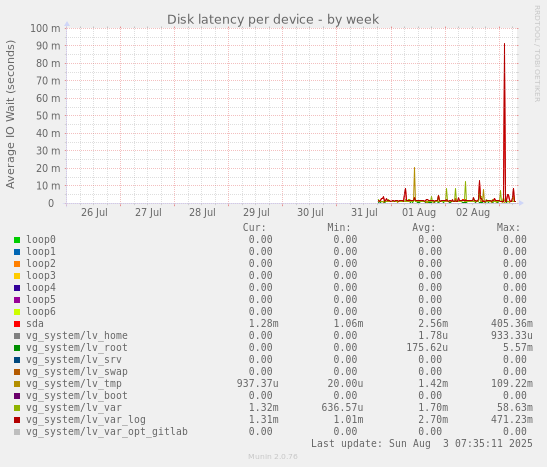The height and width of the screenshot is (467, 547).
Task: Click the lv_var_log dark red swatch
Action: pos(17,420)
